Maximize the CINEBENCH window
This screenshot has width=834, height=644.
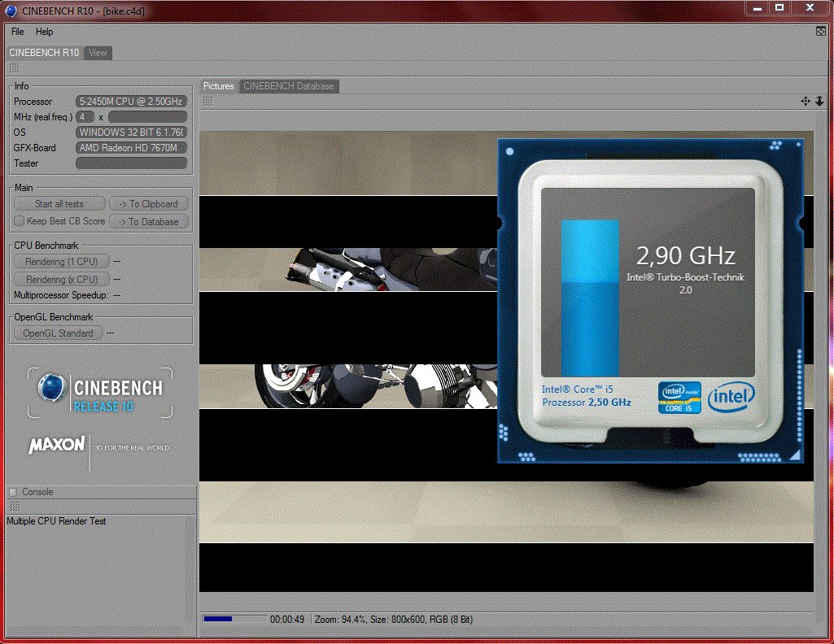[x=779, y=7]
